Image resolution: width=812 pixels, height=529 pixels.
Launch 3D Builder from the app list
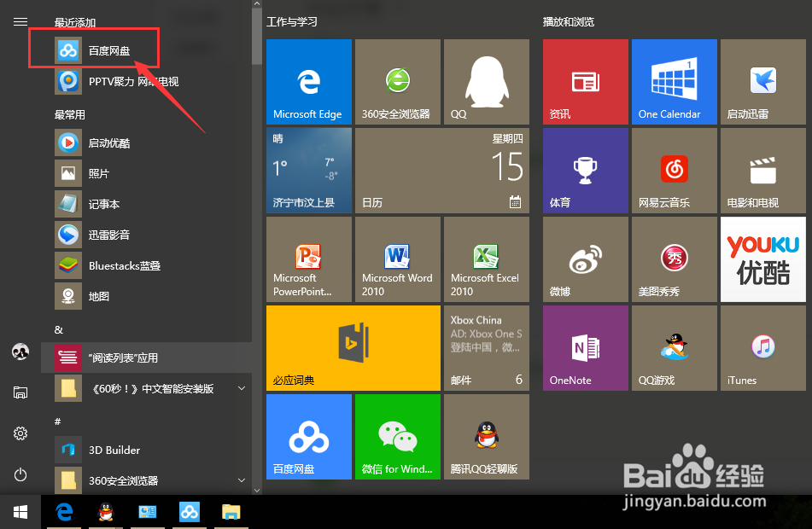tap(147, 450)
